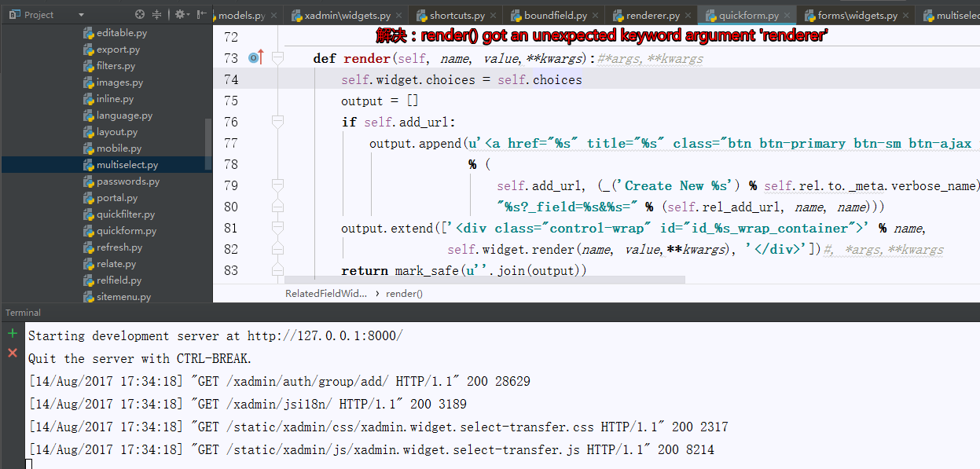Collapse the render() method fold marker

tap(277, 57)
